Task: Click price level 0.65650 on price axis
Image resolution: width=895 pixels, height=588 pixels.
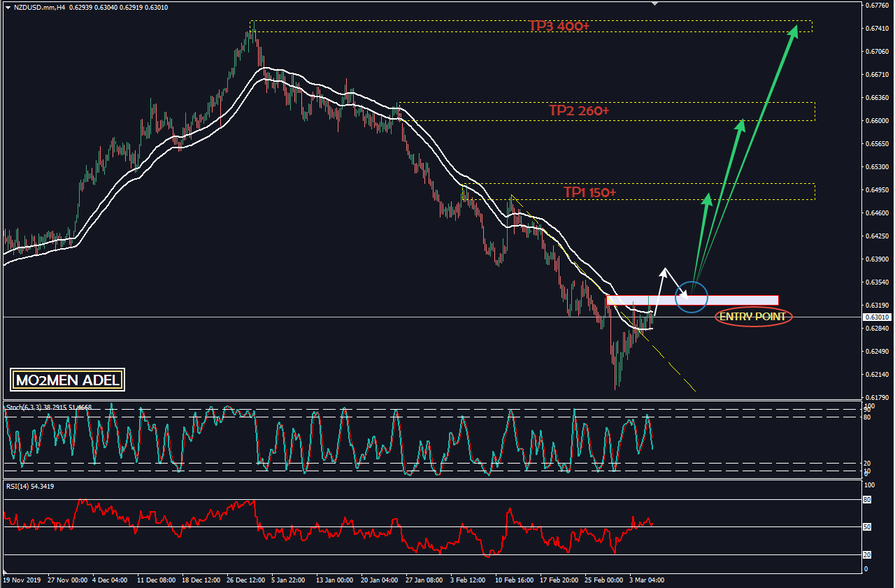Action: point(877,144)
